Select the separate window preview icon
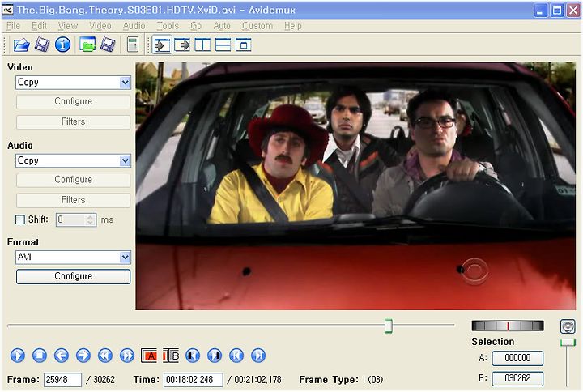This screenshot has width=583, height=392. 244,45
